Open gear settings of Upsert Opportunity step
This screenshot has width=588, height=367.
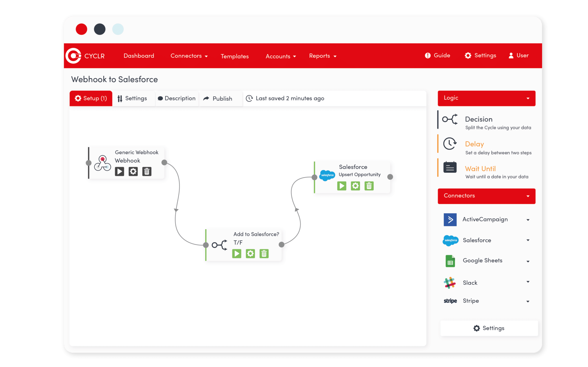pos(355,186)
